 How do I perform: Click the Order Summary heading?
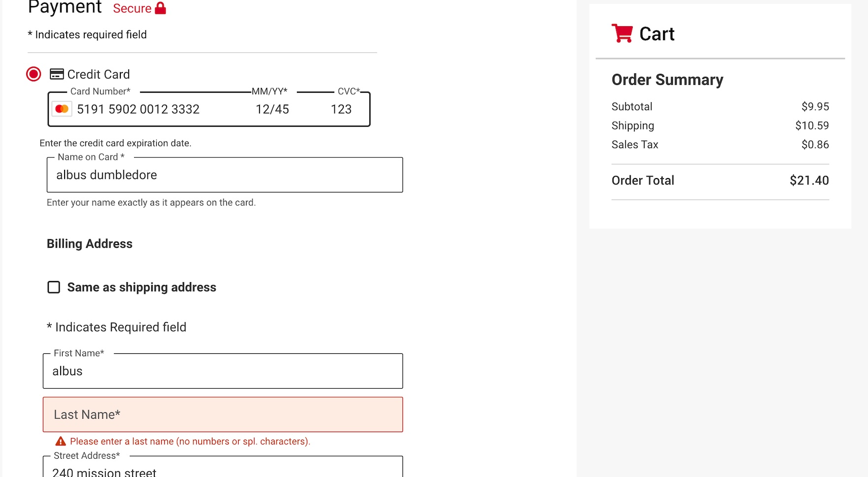pos(667,80)
